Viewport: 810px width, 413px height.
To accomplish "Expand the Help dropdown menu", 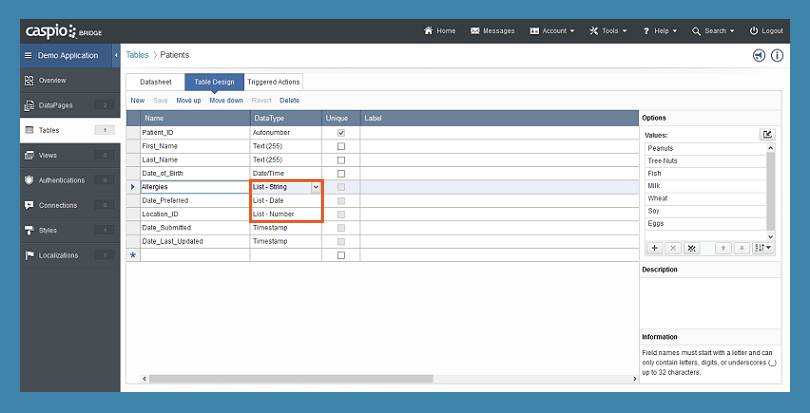I will [660, 31].
